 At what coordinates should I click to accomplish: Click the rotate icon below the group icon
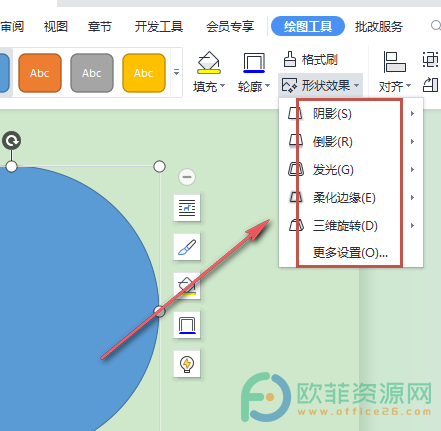430,85
